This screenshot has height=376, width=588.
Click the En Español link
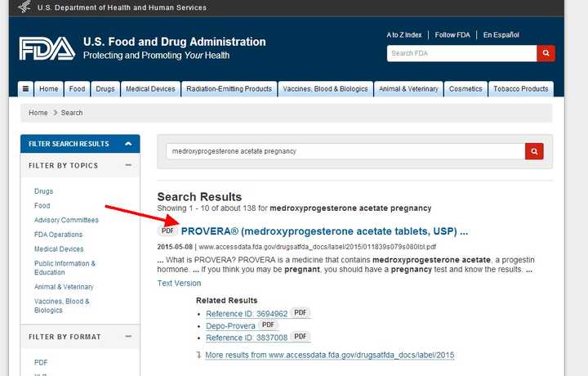pyautogui.click(x=501, y=35)
